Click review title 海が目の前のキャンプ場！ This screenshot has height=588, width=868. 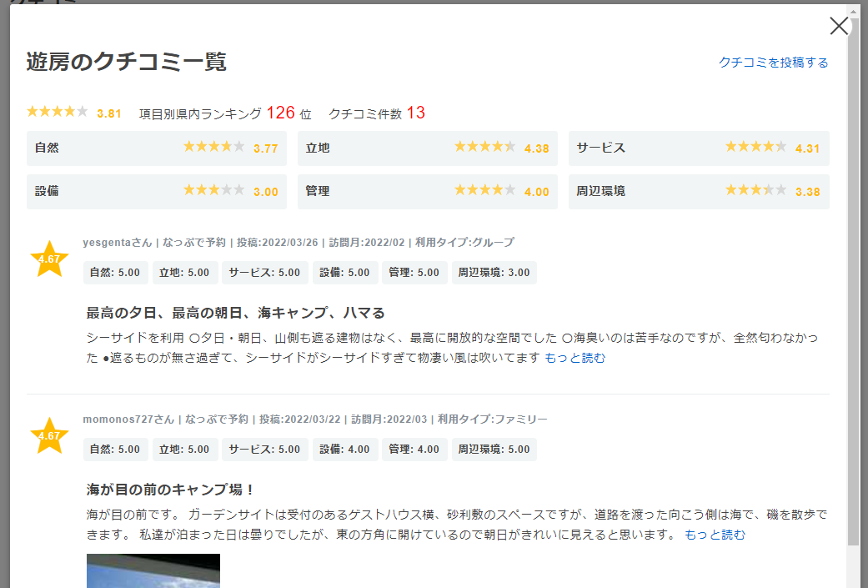pyautogui.click(x=170, y=490)
